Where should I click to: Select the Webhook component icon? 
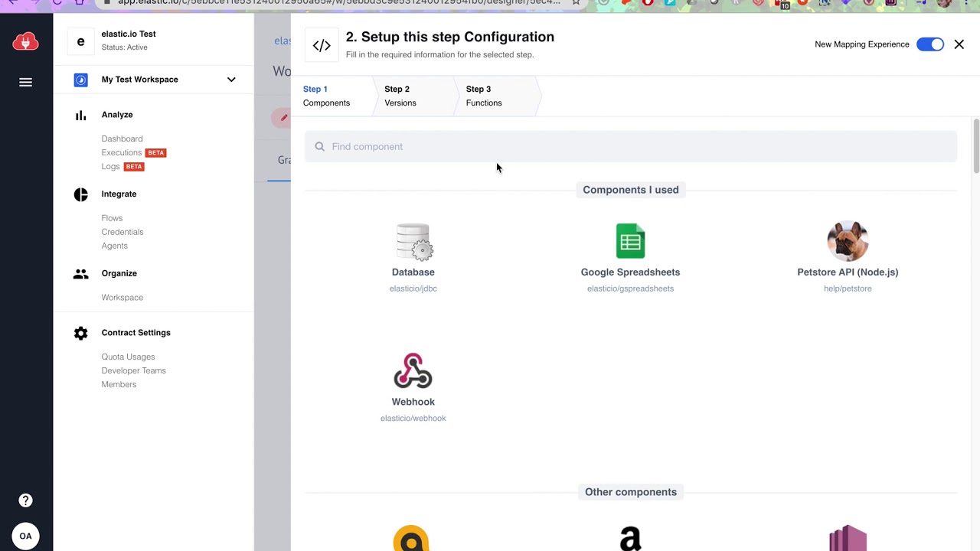[x=413, y=371]
